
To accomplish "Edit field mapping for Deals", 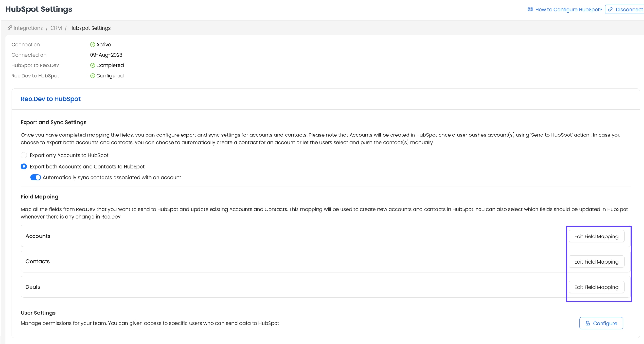I will 596,287.
